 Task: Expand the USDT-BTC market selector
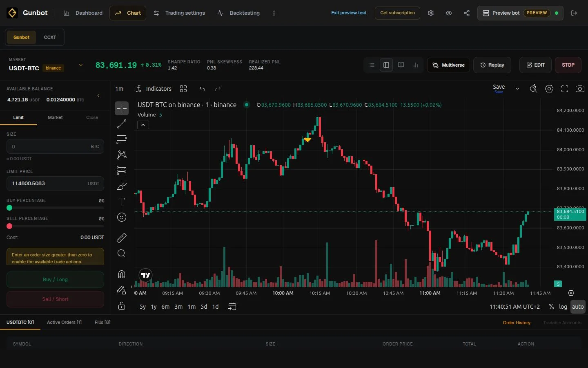(x=81, y=65)
